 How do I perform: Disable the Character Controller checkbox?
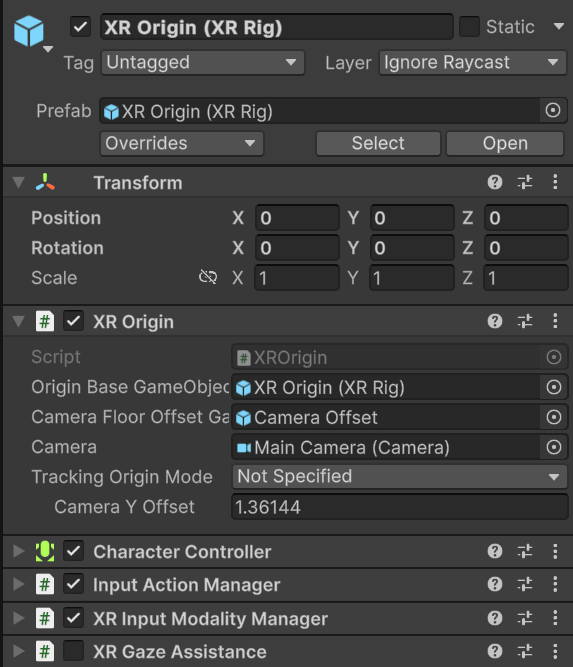(x=74, y=551)
